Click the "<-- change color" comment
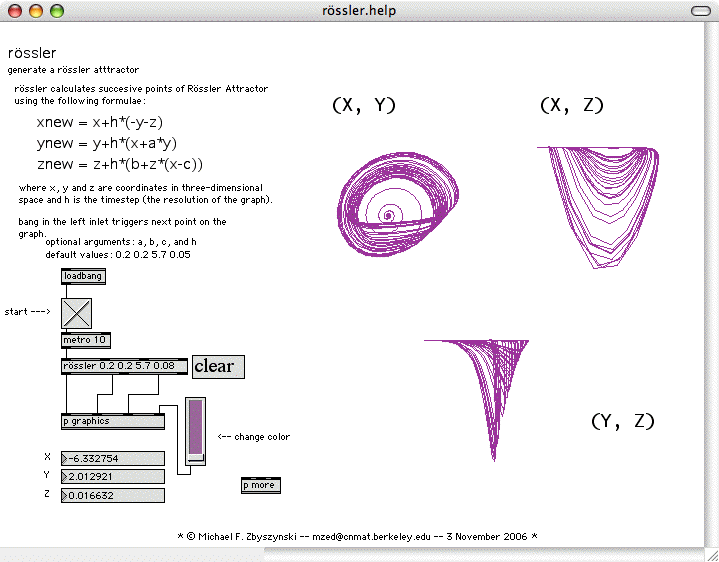 coord(254,437)
